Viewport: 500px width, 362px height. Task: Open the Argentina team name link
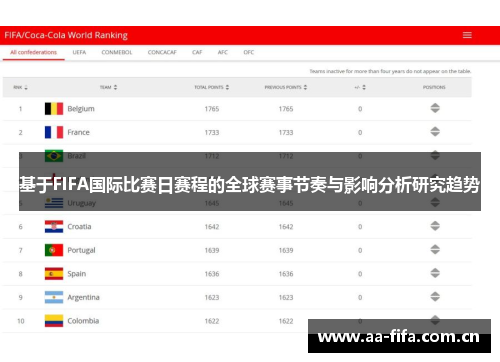83,297
